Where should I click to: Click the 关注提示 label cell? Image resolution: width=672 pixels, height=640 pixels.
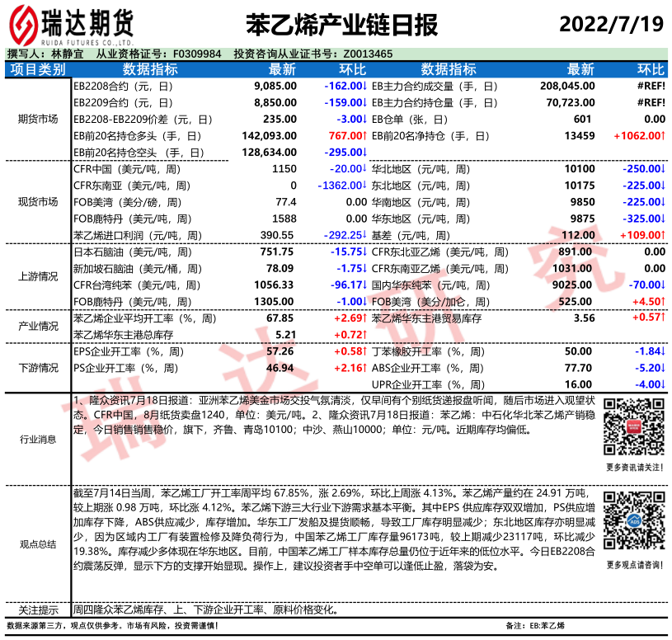(x=38, y=611)
